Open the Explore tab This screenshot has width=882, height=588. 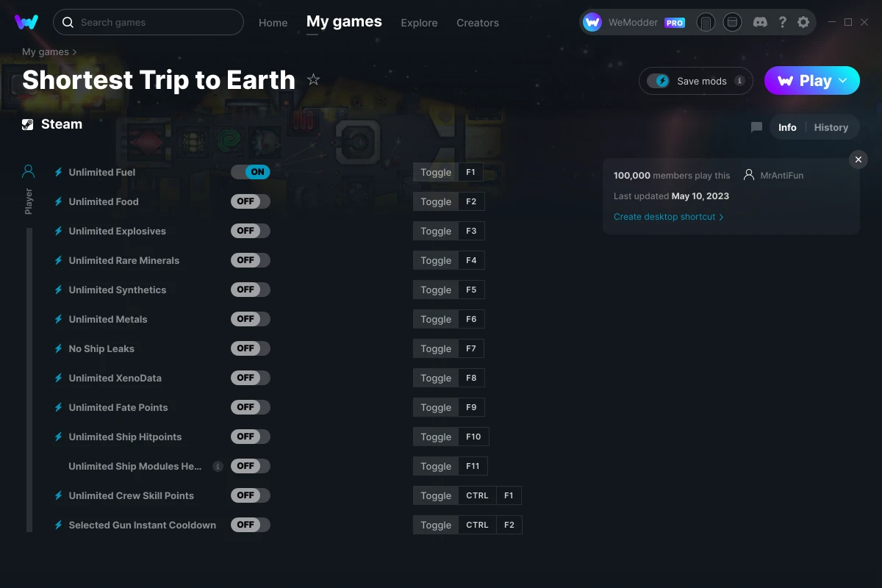point(419,23)
